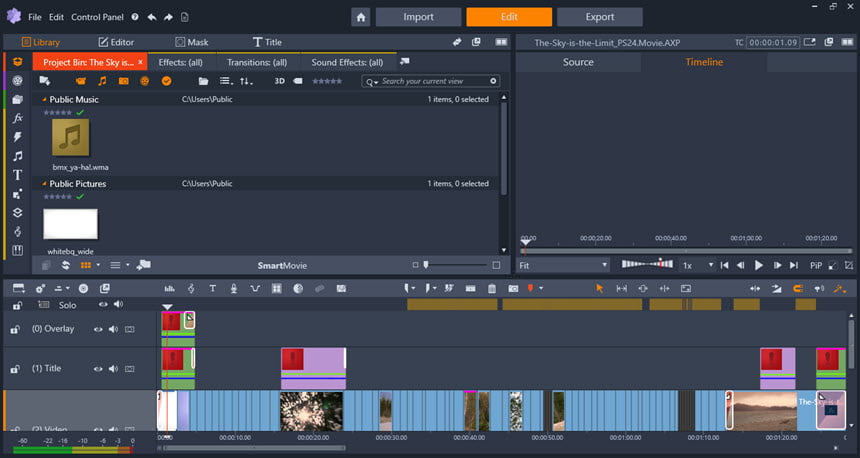860x458 pixels.
Task: Open thumbnail grid view dropdown arrow
Action: pos(98,265)
